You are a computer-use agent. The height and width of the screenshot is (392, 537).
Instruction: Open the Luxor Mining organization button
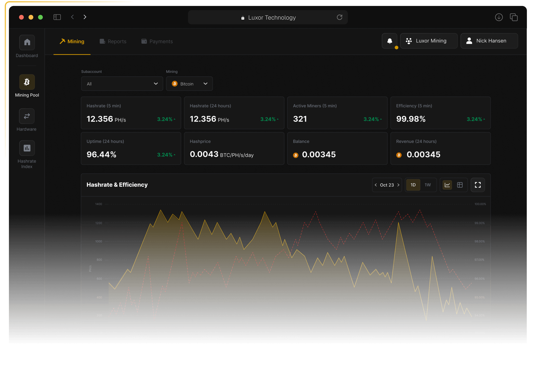429,41
